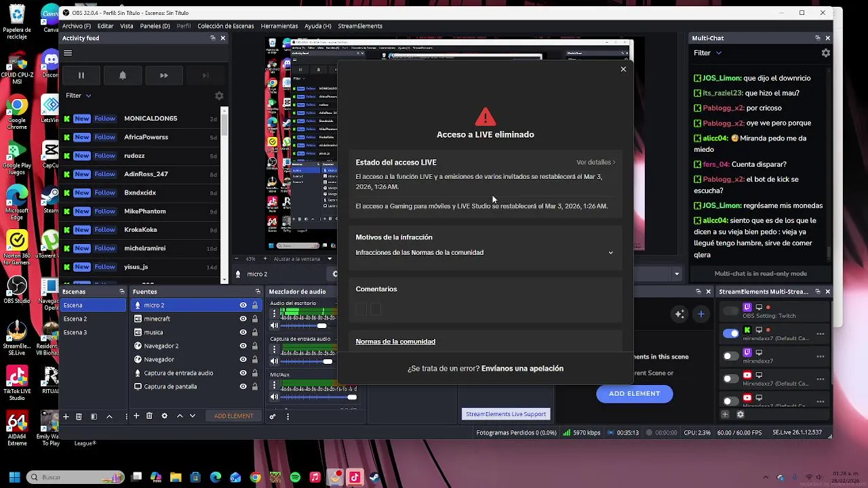Open Herramientas menu
The height and width of the screenshot is (488, 868).
pos(279,26)
